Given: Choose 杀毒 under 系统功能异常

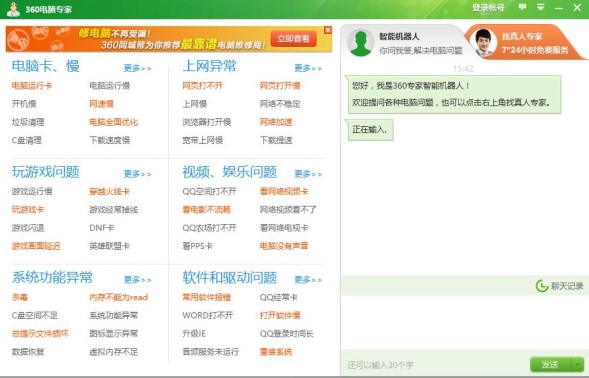Looking at the screenshot, I should (x=20, y=297).
